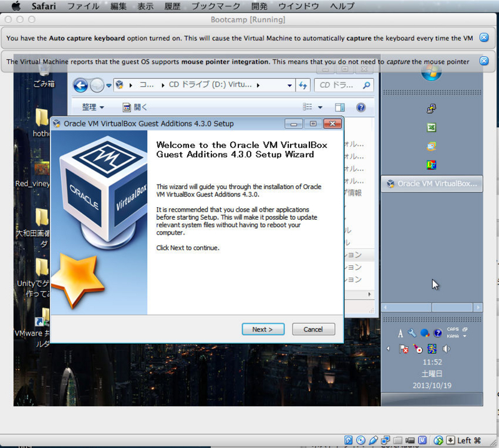Click the USB devices status icon

coord(373,441)
